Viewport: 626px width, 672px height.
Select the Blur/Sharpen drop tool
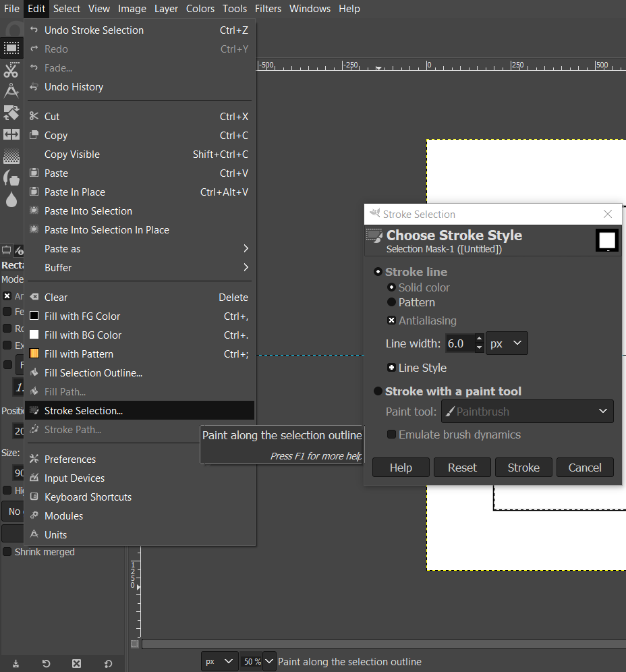tap(11, 199)
